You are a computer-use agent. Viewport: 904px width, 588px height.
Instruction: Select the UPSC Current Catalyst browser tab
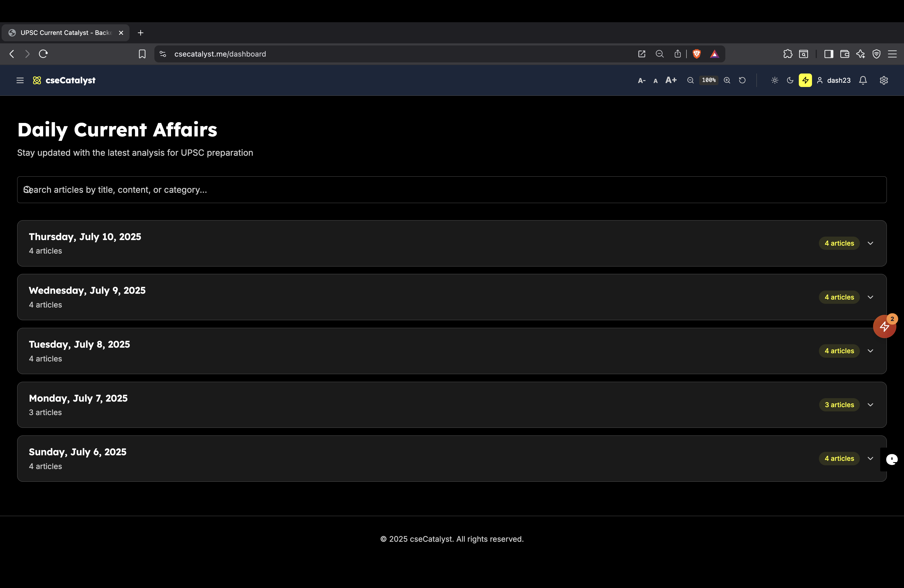tap(65, 33)
